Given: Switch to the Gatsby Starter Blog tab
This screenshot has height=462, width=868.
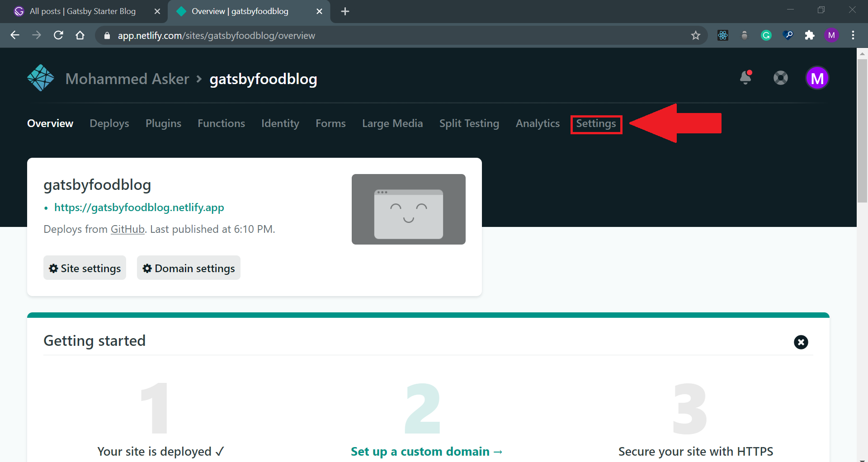Looking at the screenshot, I should [83, 11].
